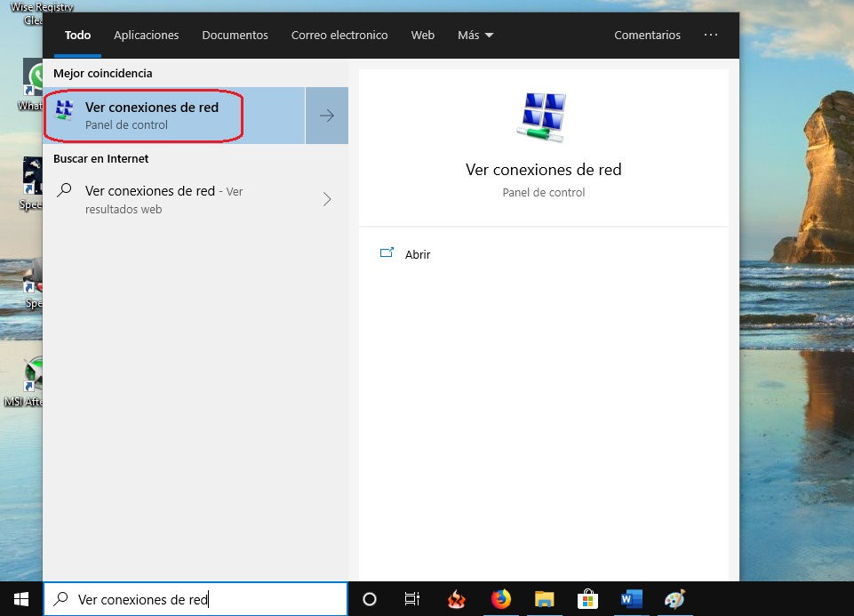854x616 pixels.
Task: Switch to the Documentos tab
Action: (235, 36)
